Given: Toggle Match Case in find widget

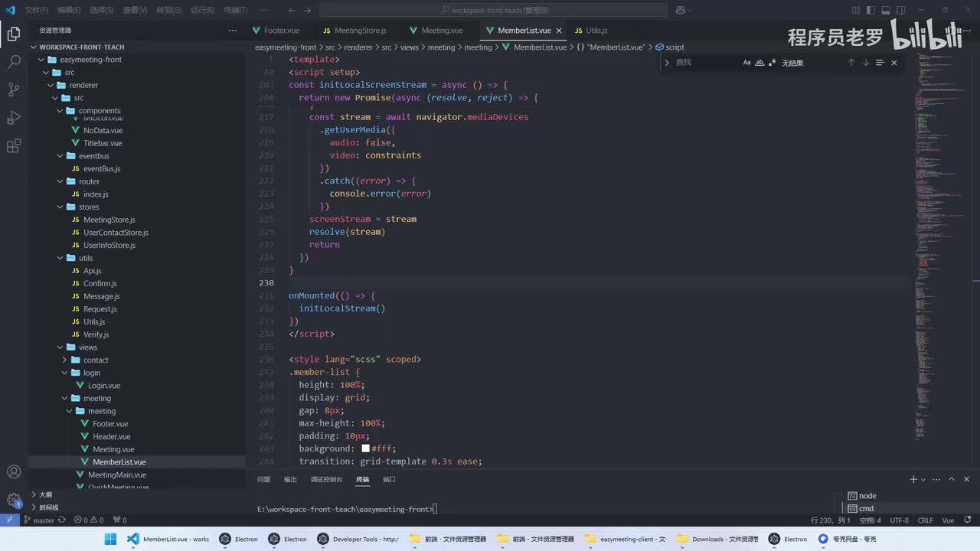Looking at the screenshot, I should pyautogui.click(x=746, y=63).
